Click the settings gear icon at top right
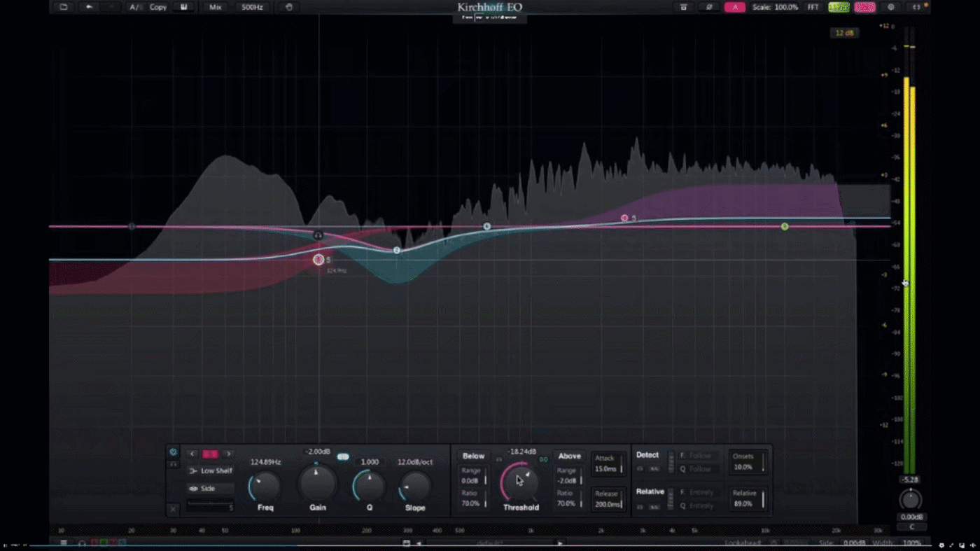Viewport: 980px width, 551px height. coord(891,7)
